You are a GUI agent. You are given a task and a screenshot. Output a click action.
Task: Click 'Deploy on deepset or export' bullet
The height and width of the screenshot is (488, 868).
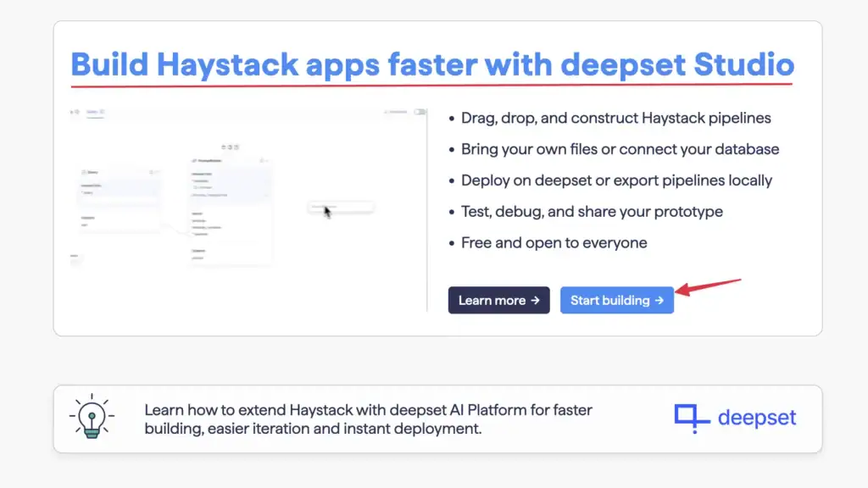point(616,180)
